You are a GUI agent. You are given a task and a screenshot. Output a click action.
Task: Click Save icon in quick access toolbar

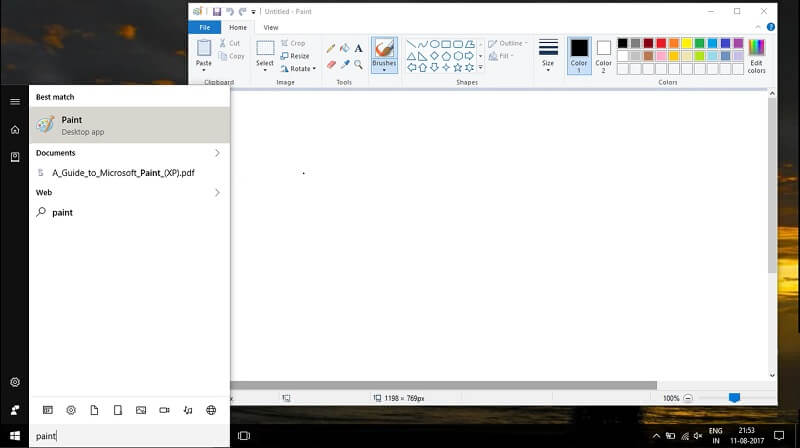point(217,11)
